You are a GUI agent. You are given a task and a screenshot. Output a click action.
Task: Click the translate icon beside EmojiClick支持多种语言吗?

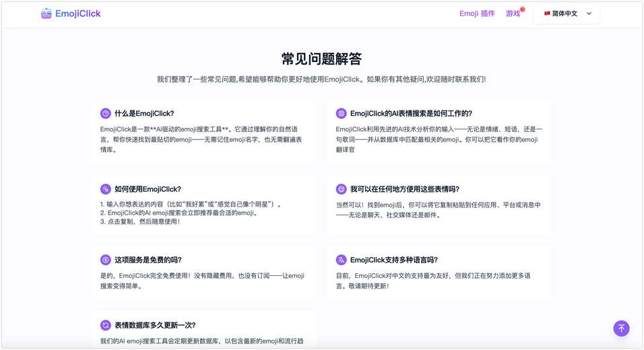pyautogui.click(x=342, y=260)
